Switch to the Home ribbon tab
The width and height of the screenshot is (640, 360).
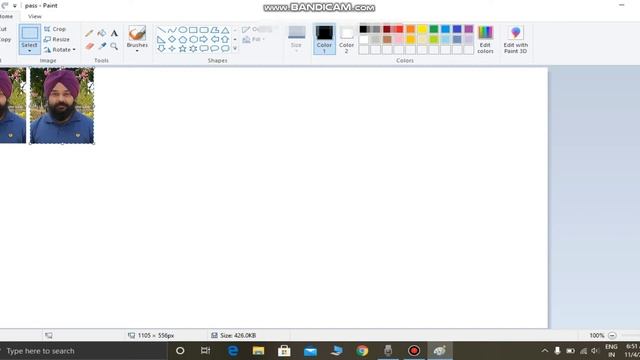(x=7, y=16)
